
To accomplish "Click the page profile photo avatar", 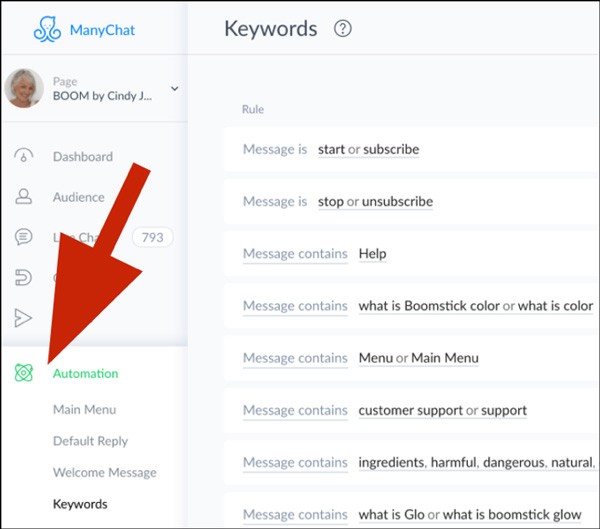I will tap(24, 88).
